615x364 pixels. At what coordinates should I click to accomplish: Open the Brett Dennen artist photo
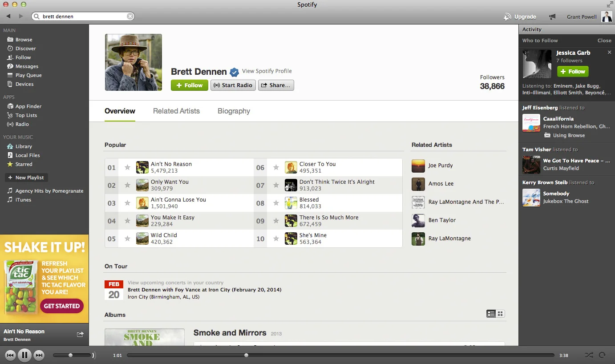[134, 62]
